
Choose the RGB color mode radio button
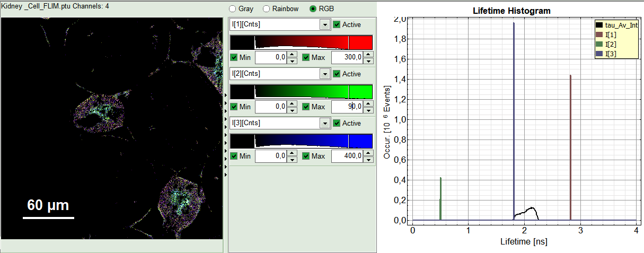tap(313, 9)
